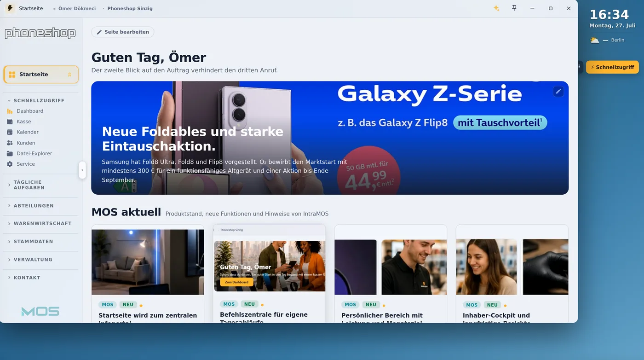This screenshot has height=360, width=644.
Task: Click the double chevron on the Startseite entry
Action: [x=69, y=75]
